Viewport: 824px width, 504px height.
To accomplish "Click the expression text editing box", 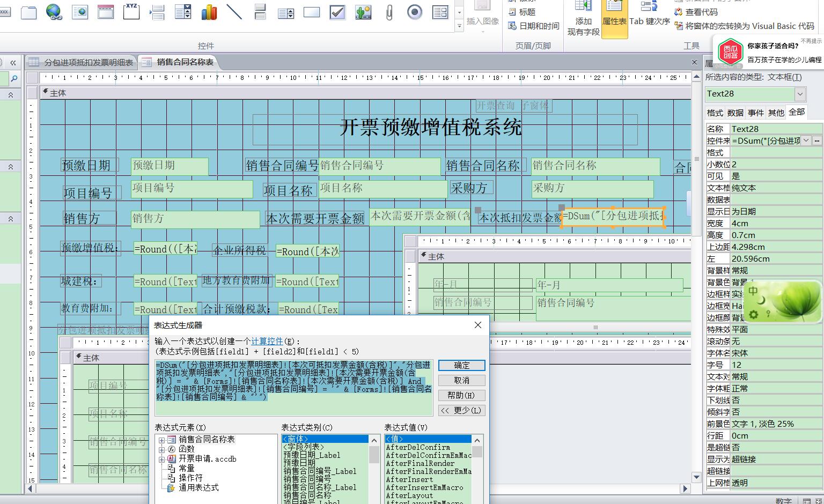I will 293,388.
